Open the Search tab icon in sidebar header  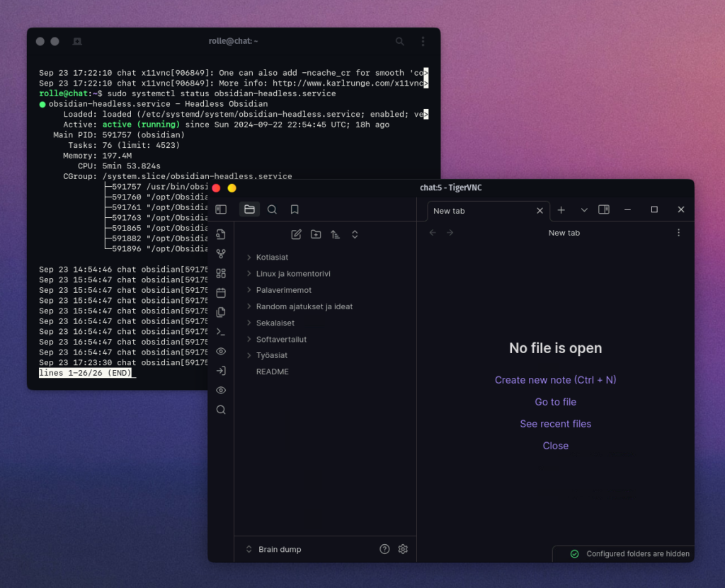(272, 209)
